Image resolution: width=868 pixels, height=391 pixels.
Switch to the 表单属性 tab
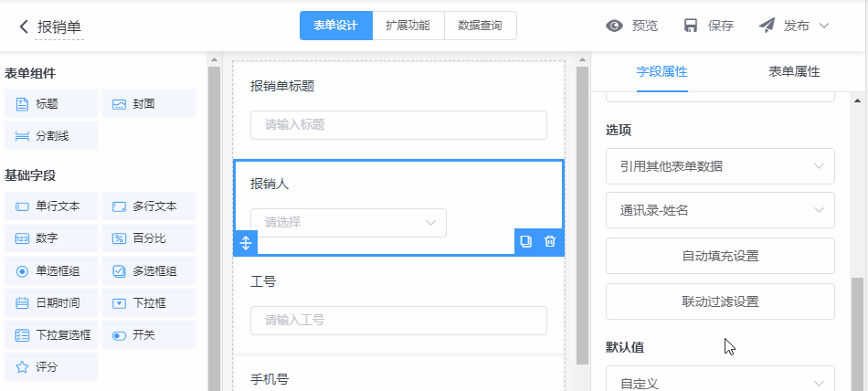point(794,71)
